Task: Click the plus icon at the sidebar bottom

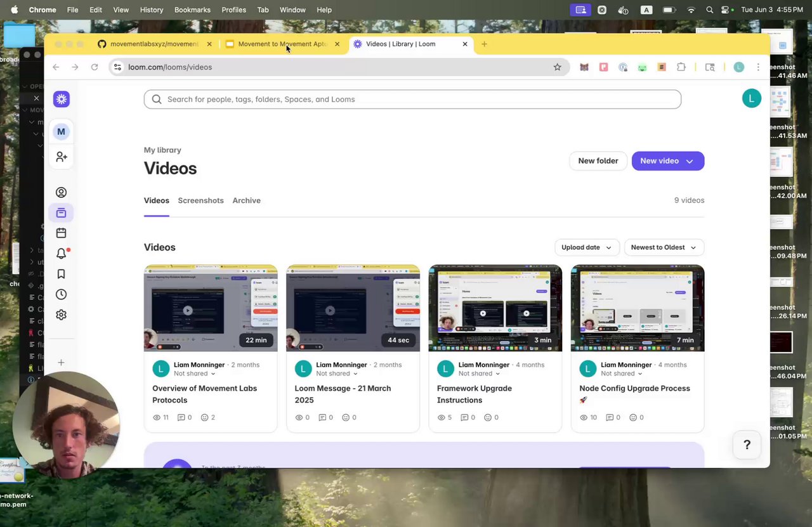Action: 61,363
